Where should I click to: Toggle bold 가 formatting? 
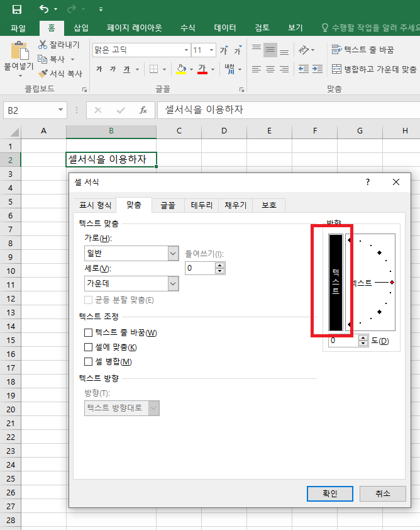pyautogui.click(x=99, y=69)
